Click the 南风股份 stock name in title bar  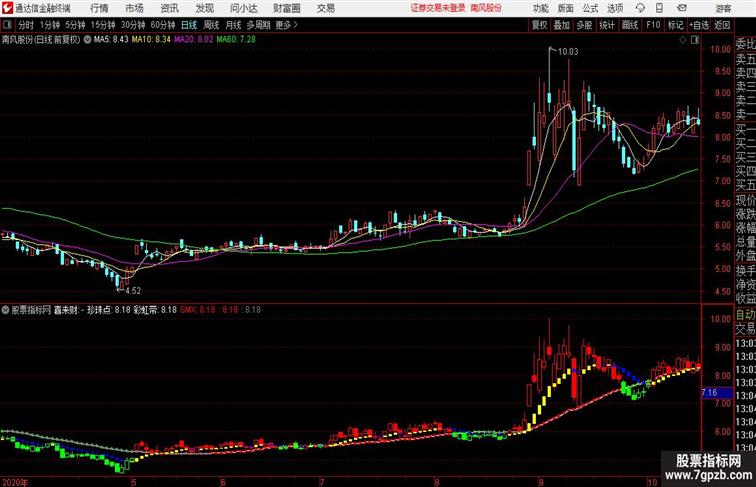pyautogui.click(x=486, y=8)
